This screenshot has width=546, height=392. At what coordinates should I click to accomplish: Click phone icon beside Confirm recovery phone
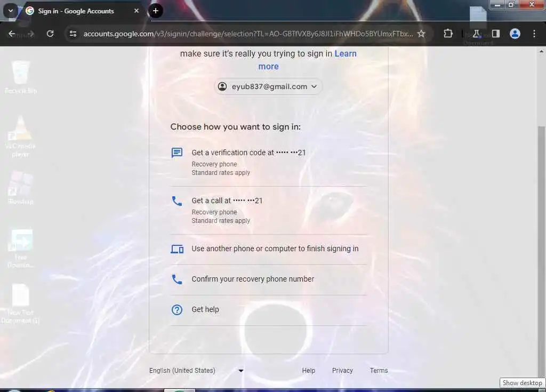coord(177,279)
